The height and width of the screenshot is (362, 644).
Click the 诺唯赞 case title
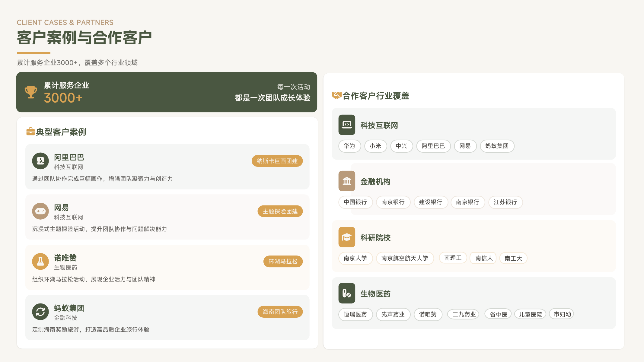65,258
